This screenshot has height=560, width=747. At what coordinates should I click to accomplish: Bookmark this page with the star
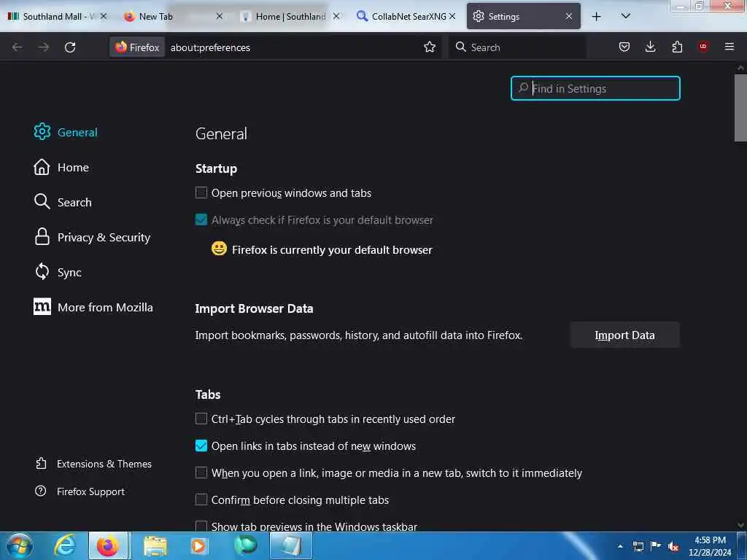[430, 47]
